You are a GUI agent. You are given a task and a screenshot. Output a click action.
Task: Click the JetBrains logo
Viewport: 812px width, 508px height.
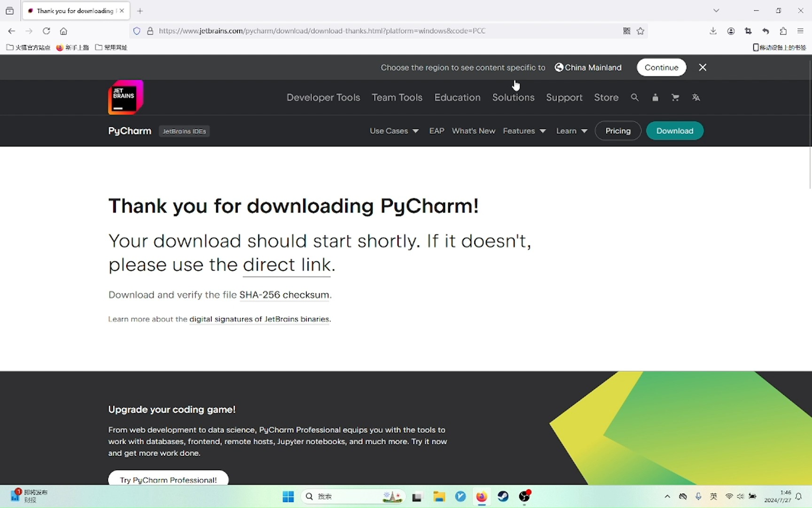(125, 97)
